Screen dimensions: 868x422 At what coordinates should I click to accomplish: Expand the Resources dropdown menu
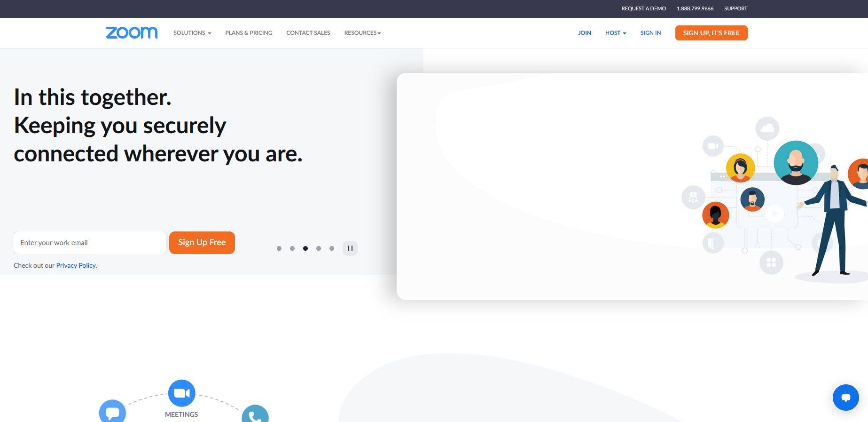click(x=362, y=33)
